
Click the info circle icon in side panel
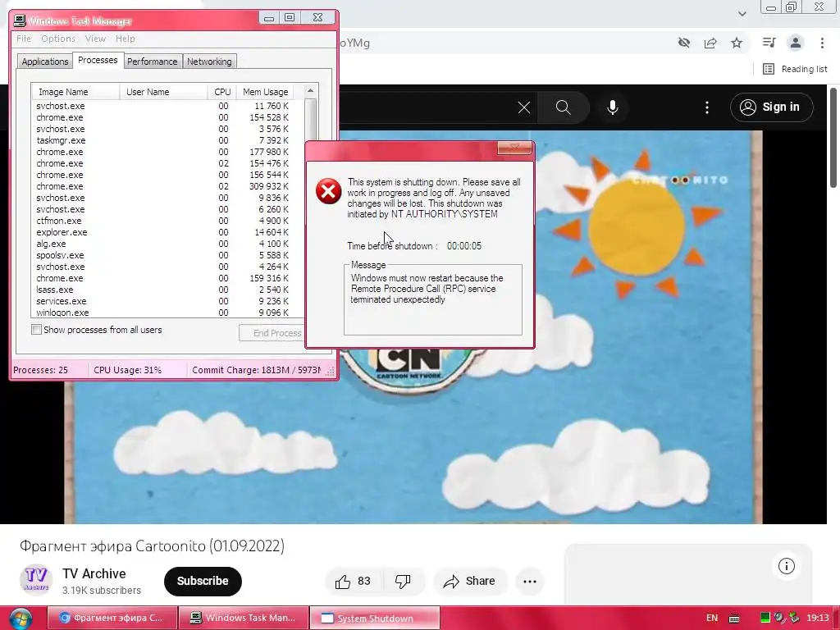point(787,566)
